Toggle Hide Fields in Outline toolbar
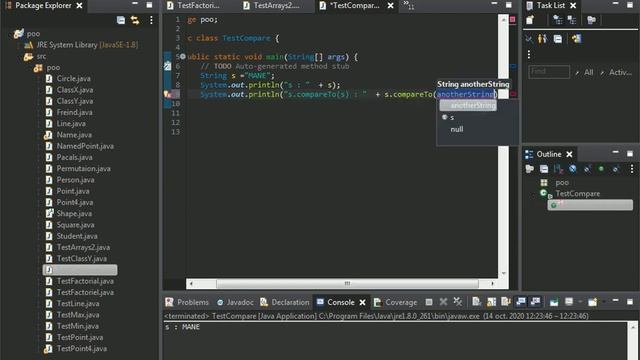640x360 pixels. (573, 169)
